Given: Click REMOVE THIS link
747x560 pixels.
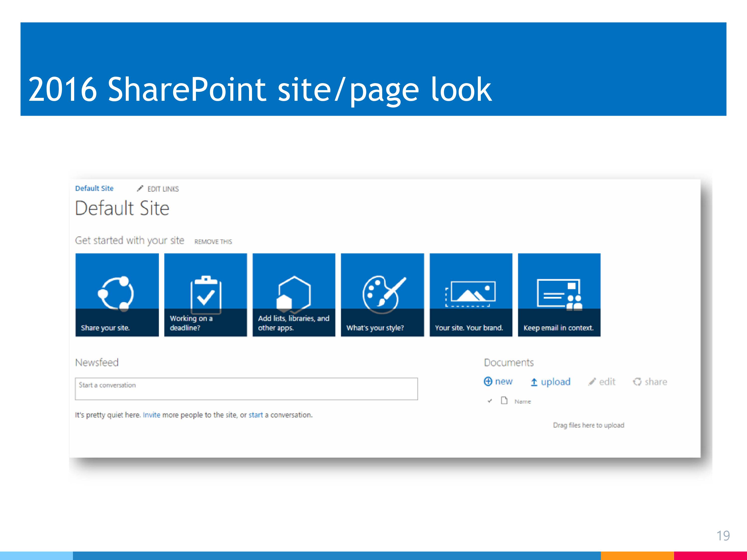Looking at the screenshot, I should (x=213, y=242).
